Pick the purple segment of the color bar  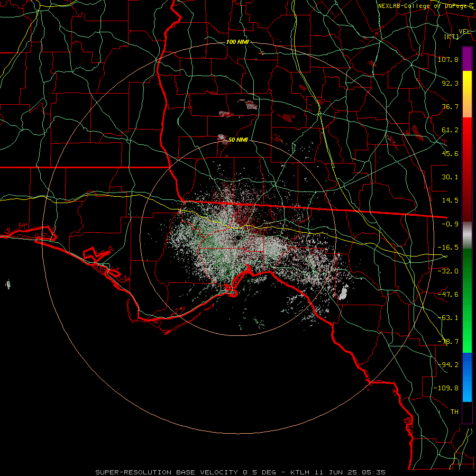[x=467, y=59]
